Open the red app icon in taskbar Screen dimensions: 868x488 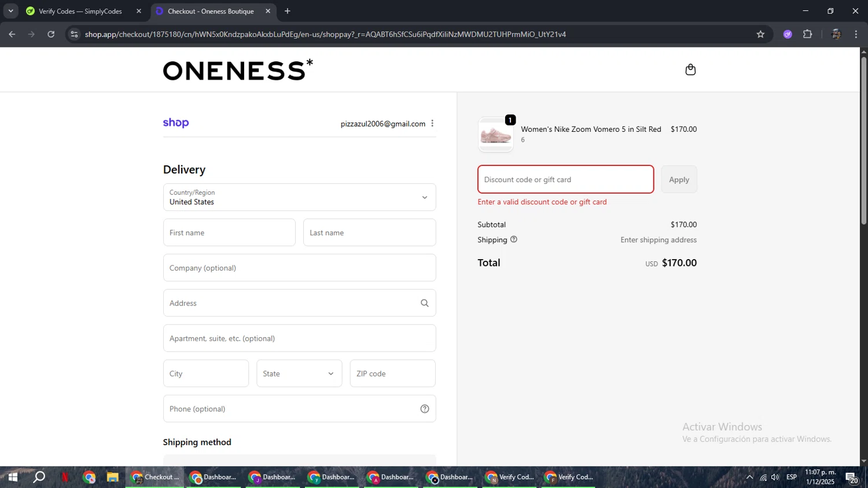pos(65,478)
